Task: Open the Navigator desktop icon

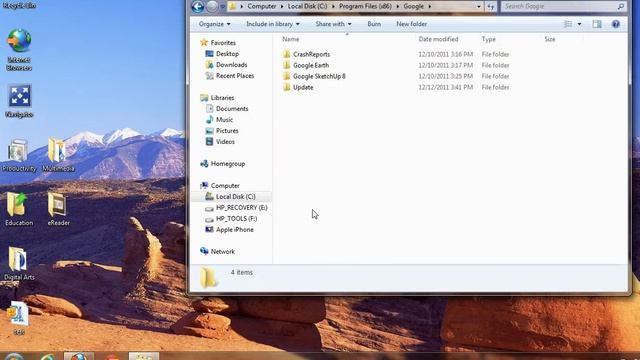Action: coord(19,101)
